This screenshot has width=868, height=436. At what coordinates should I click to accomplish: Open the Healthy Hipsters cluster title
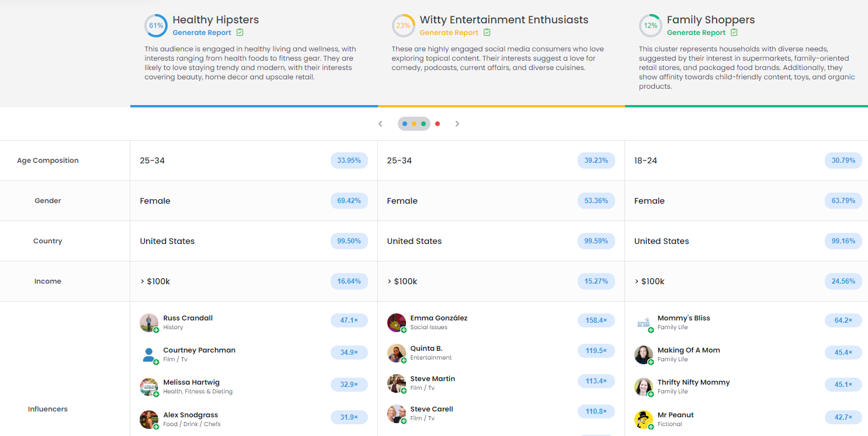216,20
